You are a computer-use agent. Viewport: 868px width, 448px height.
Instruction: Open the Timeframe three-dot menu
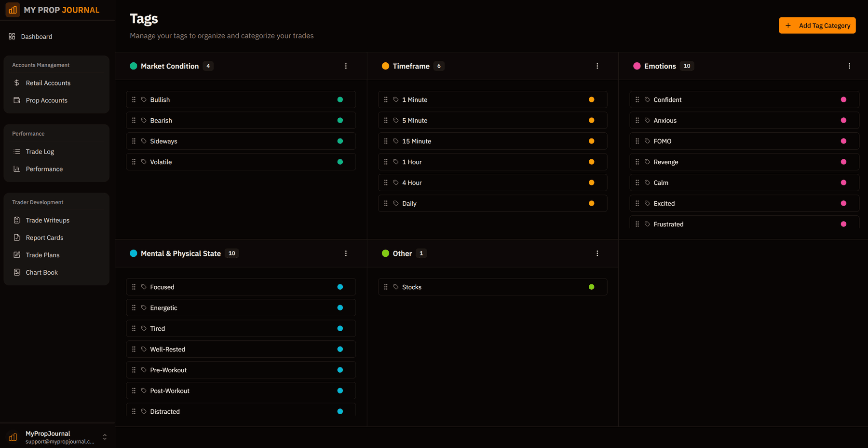pos(597,66)
